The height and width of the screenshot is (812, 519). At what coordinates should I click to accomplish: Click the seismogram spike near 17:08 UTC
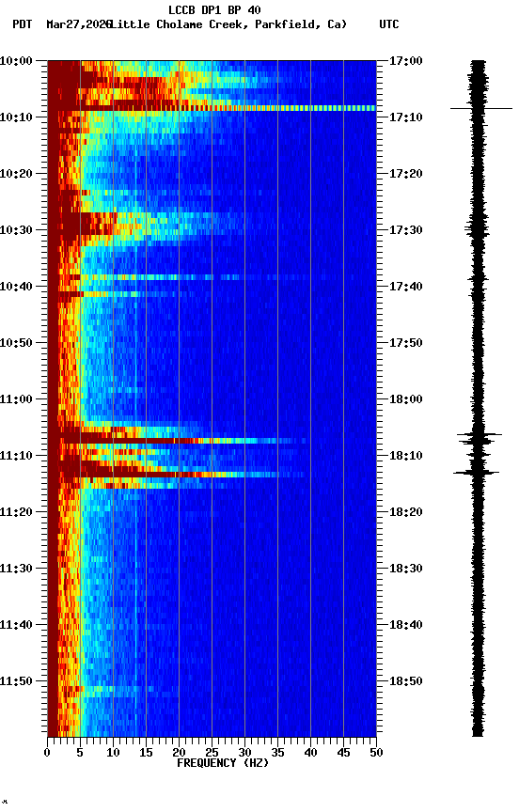point(481,108)
